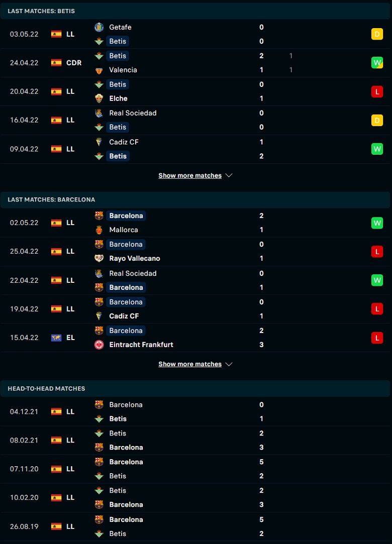Click the Eintracht Frankfurt crest icon

point(99,345)
